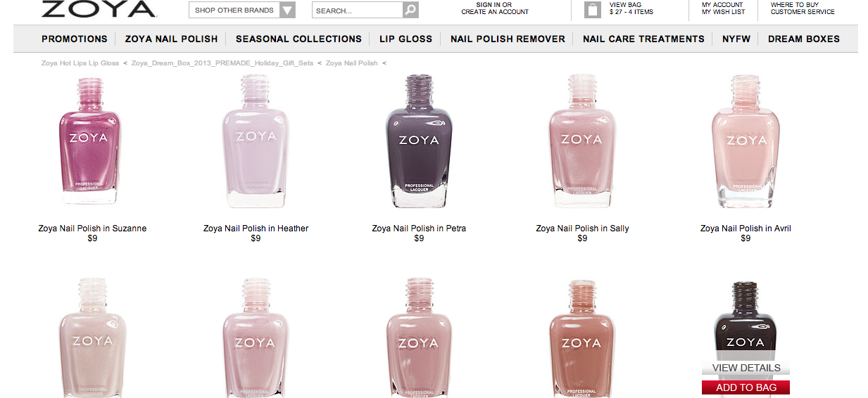The width and height of the screenshot is (868, 398).
Task: Select the Suzanne nail polish bottle image
Action: [x=89, y=141]
